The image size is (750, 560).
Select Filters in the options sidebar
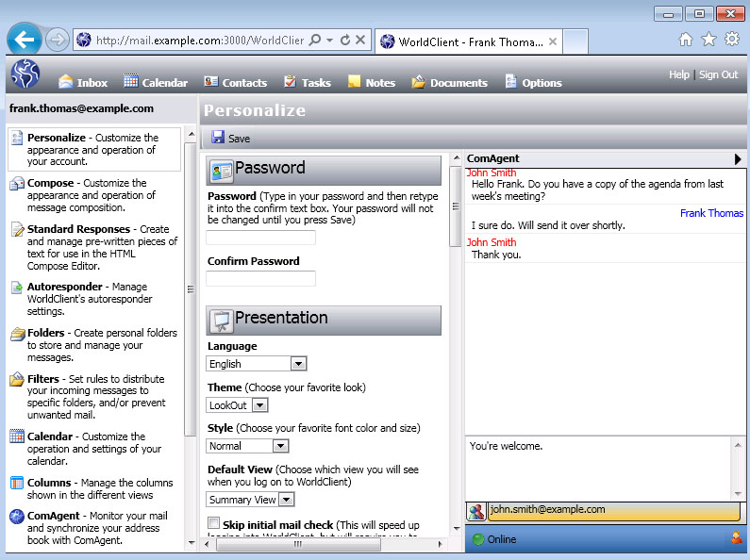(43, 379)
